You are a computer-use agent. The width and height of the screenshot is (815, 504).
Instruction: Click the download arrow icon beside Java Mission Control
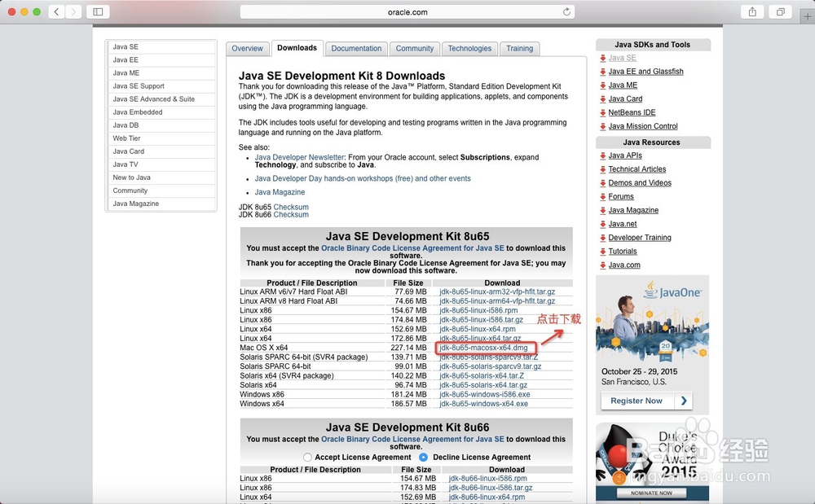[602, 126]
